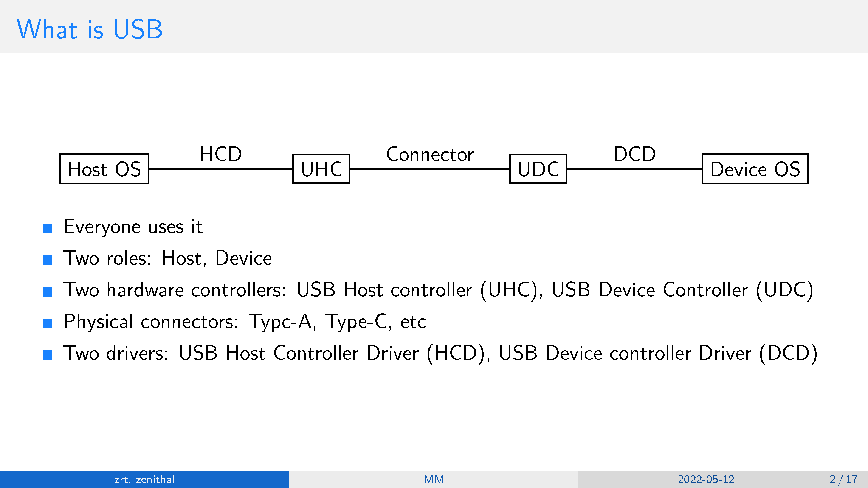Click the 'DCD' label above the line
The width and height of the screenshot is (868, 488).
[634, 154]
